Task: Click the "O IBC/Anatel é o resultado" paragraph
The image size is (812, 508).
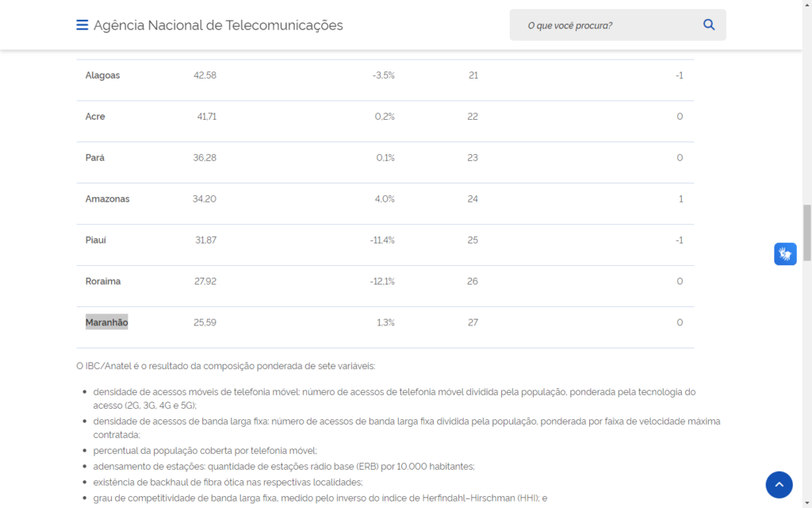Action: (x=226, y=366)
